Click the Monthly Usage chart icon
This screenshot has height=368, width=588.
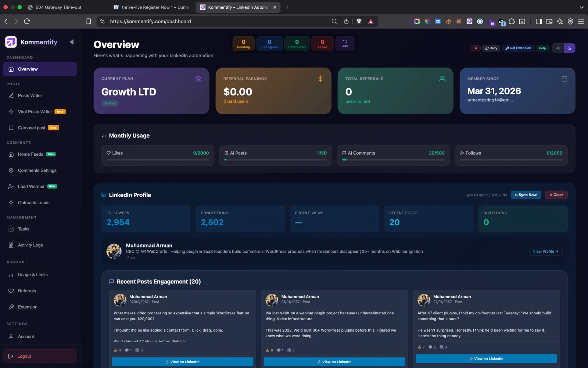tap(104, 136)
